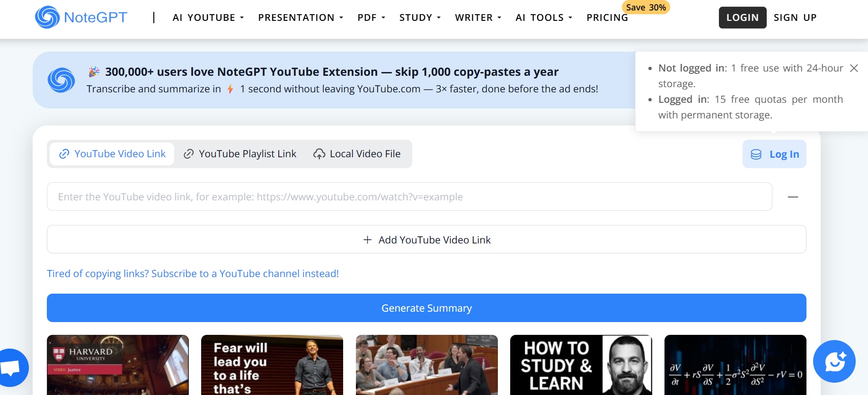Go to the Pricing page
Viewport: 868px width, 395px height.
[607, 18]
